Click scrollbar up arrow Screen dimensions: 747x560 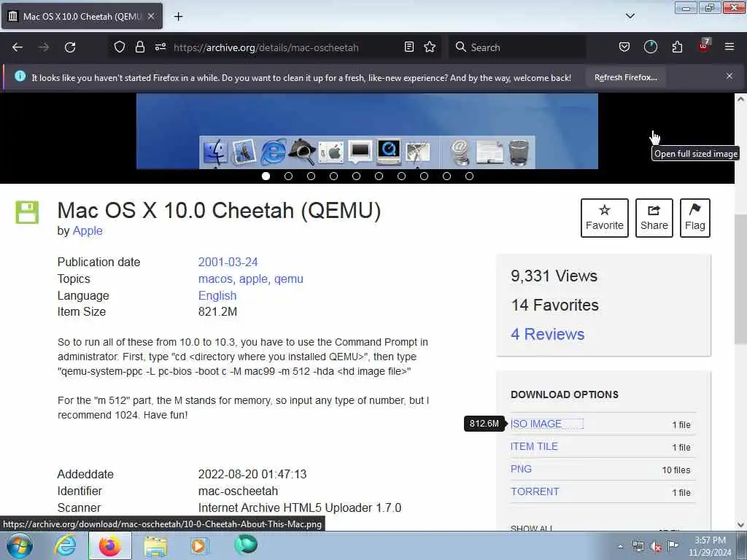740,99
